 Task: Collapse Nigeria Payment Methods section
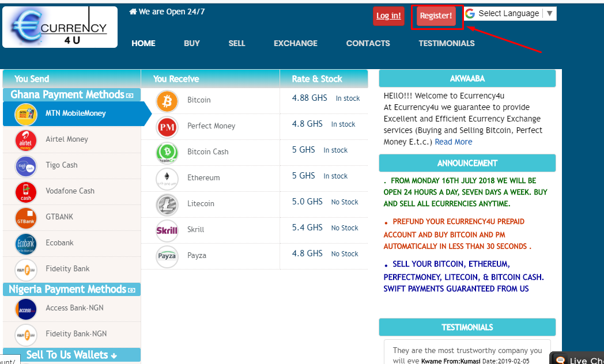click(x=71, y=289)
